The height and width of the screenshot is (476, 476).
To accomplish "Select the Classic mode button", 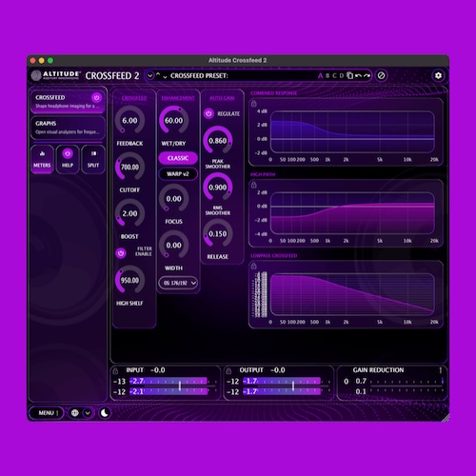I will coord(178,158).
